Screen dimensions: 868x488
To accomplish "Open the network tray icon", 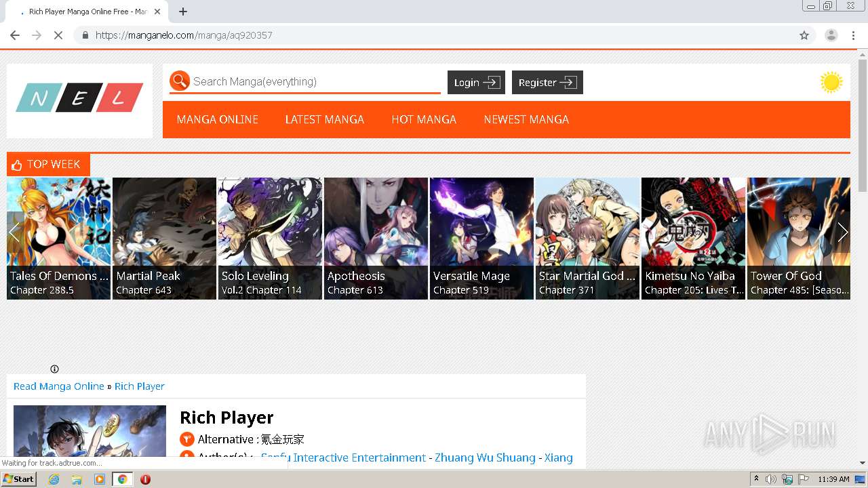I will [787, 479].
